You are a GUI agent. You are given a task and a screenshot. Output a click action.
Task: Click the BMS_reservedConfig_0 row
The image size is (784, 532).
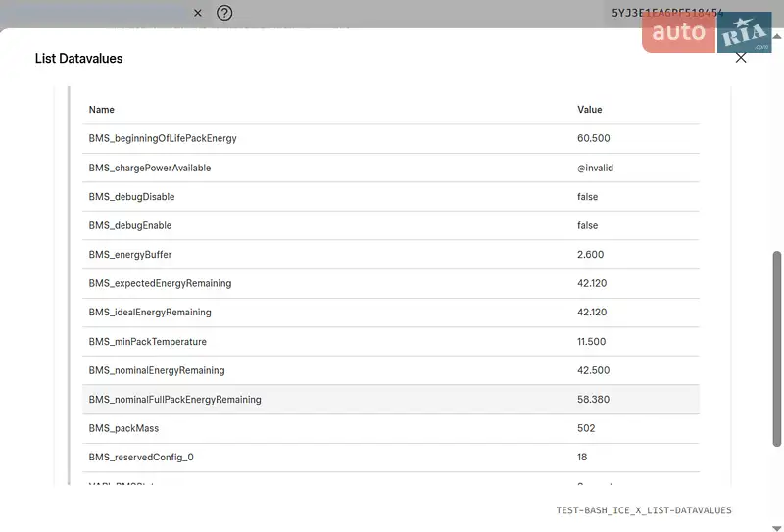click(x=141, y=458)
